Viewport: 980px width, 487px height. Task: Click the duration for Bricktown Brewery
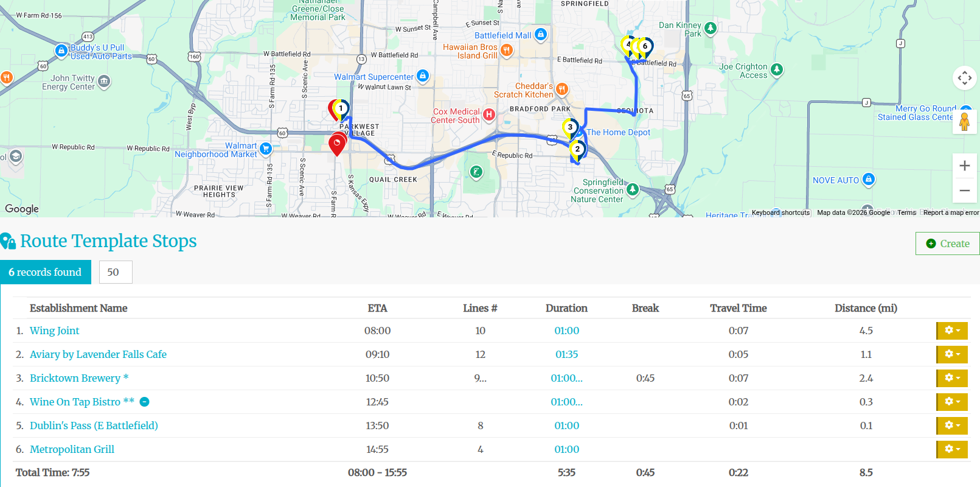point(567,378)
